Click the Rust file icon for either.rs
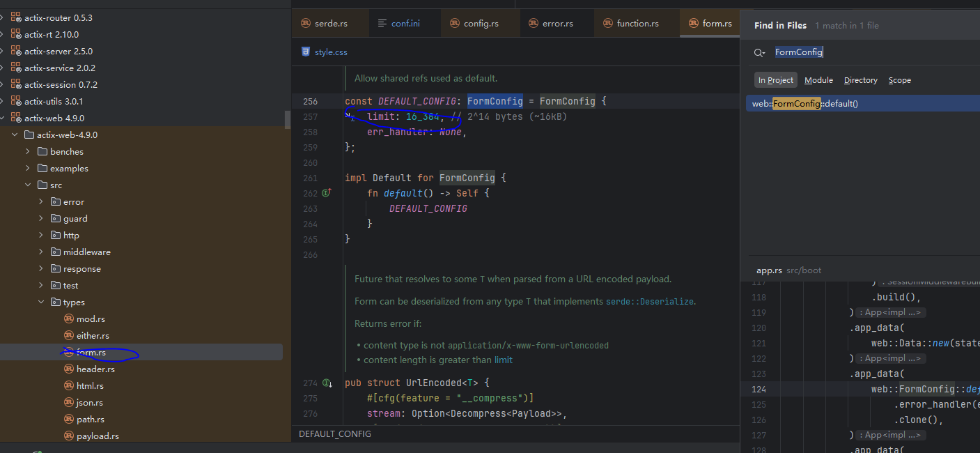The height and width of the screenshot is (453, 980). coord(68,335)
